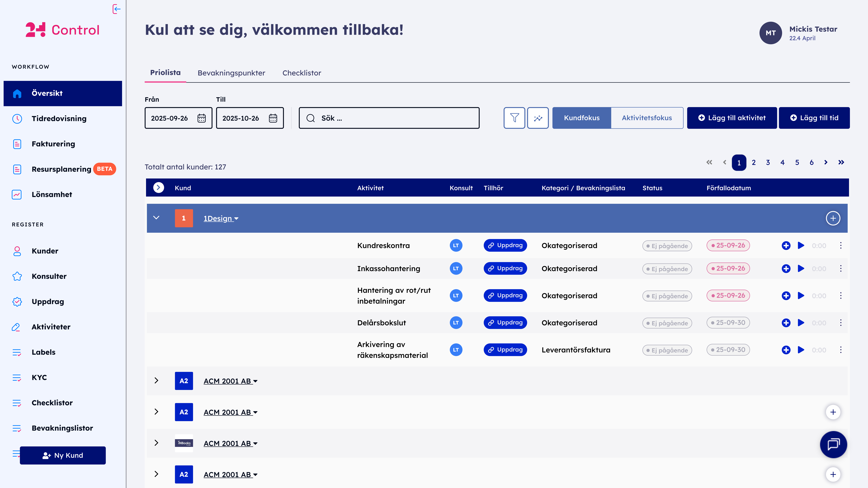Click the MT user avatar

pyautogui.click(x=771, y=33)
